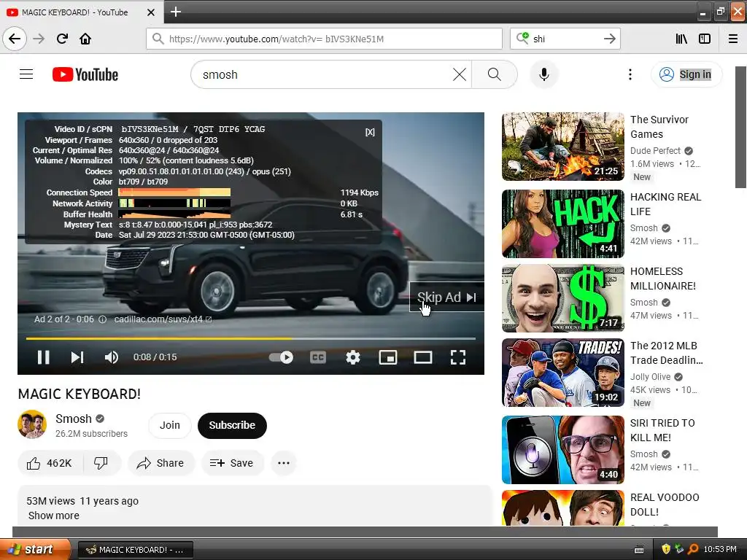Viewport: 747px width, 560px height.
Task: Clear the smosh search text with X
Action: [x=460, y=74]
